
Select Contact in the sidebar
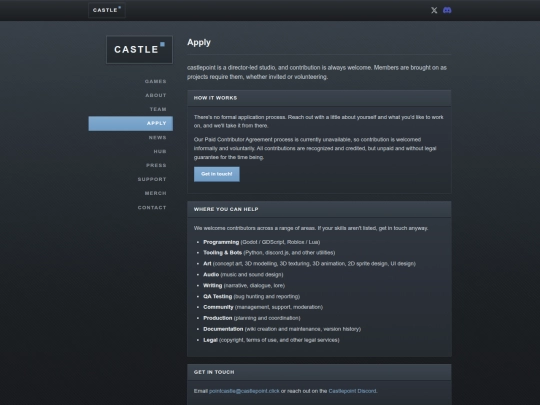tap(152, 208)
